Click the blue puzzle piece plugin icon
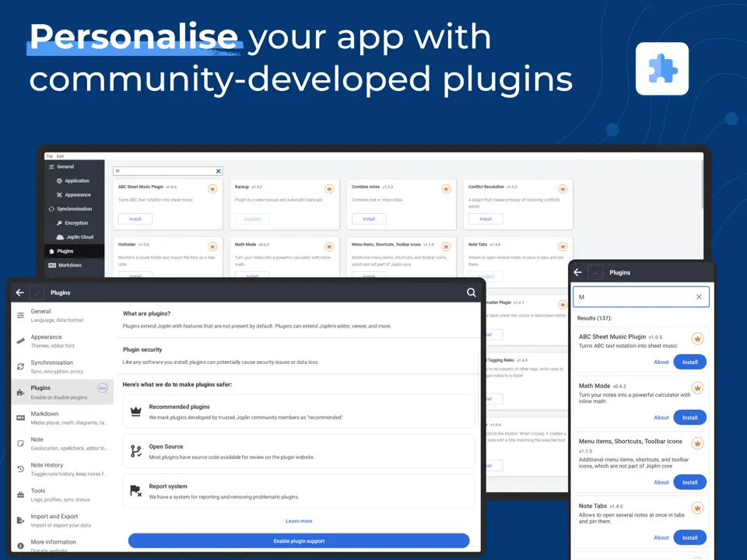The width and height of the screenshot is (747, 560). tap(661, 68)
